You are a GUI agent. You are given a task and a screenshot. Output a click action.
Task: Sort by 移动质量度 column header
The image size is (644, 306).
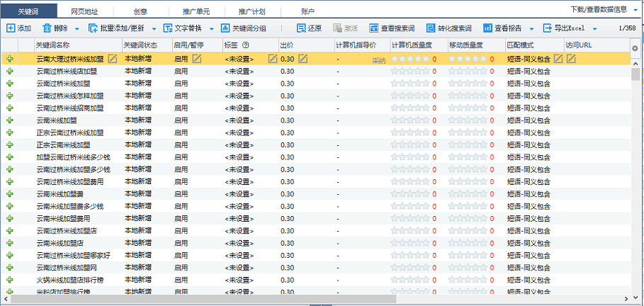pyautogui.click(x=476, y=45)
